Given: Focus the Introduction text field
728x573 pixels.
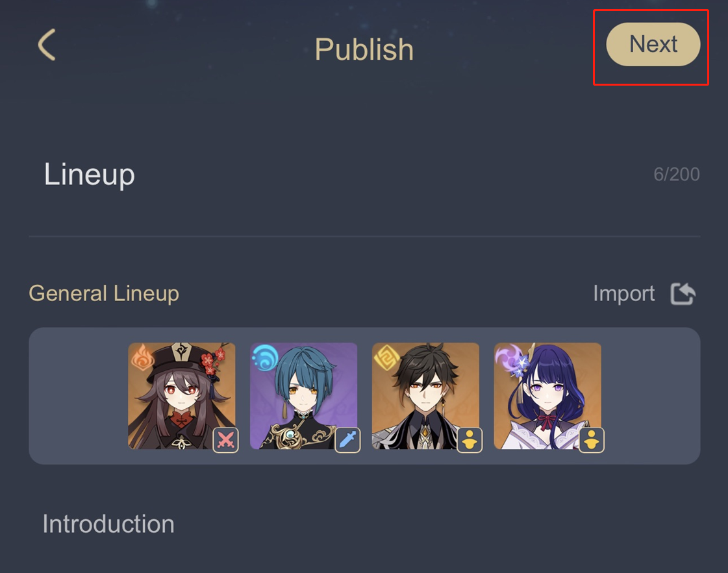Looking at the screenshot, I should 364,524.
